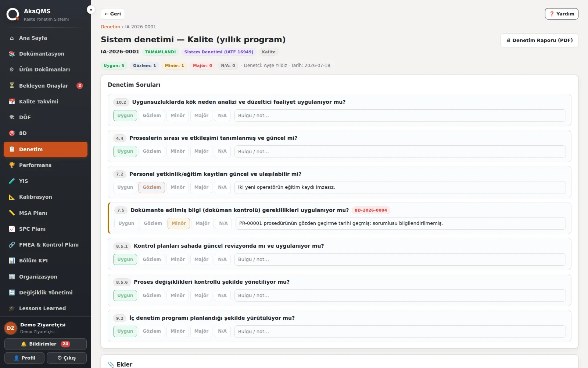Choose Gözlem for question 9.2
The image size is (588, 368).
click(152, 331)
